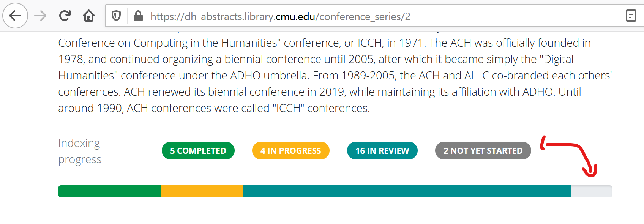Toggle the 5 COMPLETED status badge
The width and height of the screenshot is (644, 224).
[198, 150]
